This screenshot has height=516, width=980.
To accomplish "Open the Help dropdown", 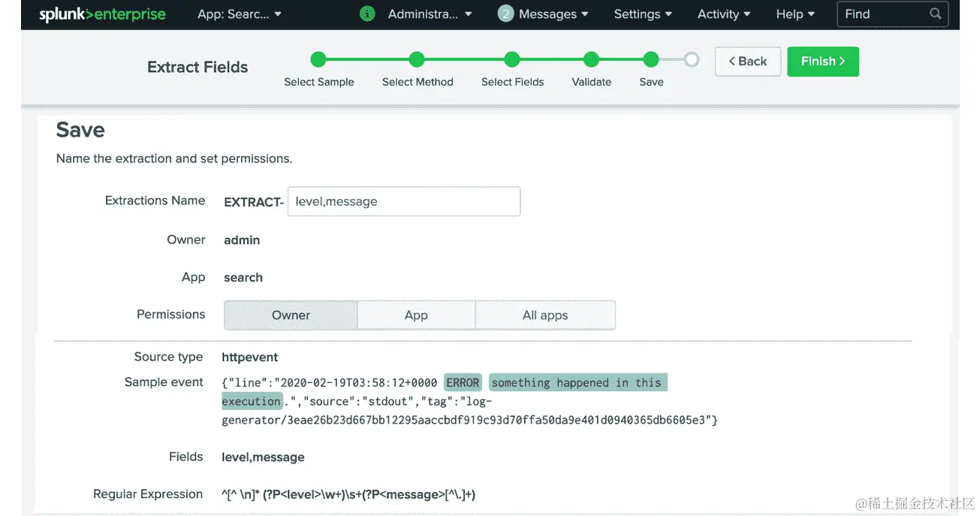I will [794, 14].
